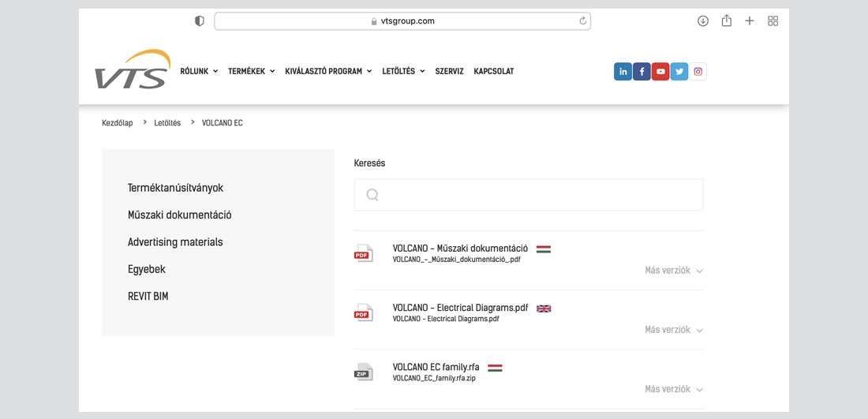Open the KAPCSOLAT menu item
Screen dimensions: 868x419
(x=494, y=71)
